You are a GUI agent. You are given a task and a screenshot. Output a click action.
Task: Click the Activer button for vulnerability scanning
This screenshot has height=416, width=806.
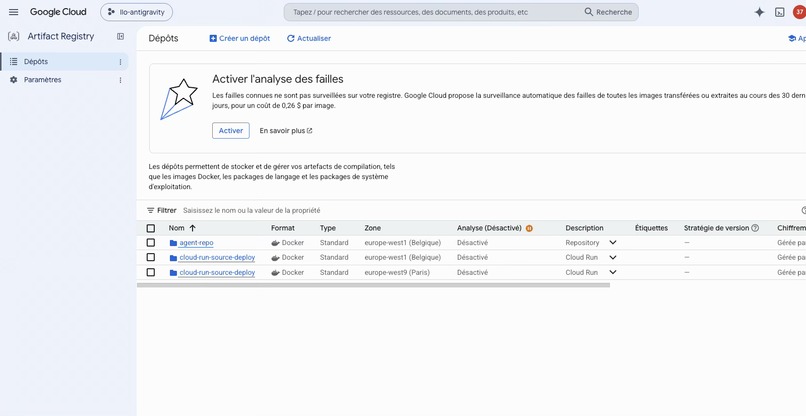tap(231, 131)
